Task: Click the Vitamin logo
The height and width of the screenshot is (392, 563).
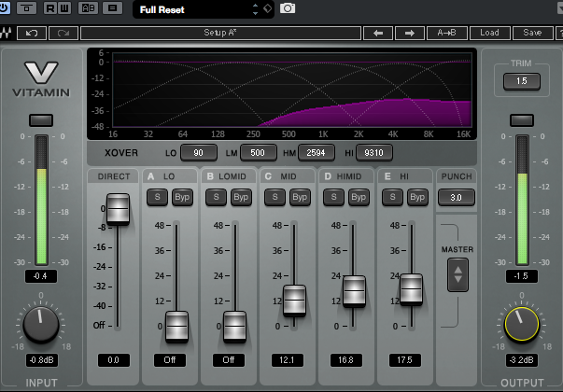Action: 41,79
